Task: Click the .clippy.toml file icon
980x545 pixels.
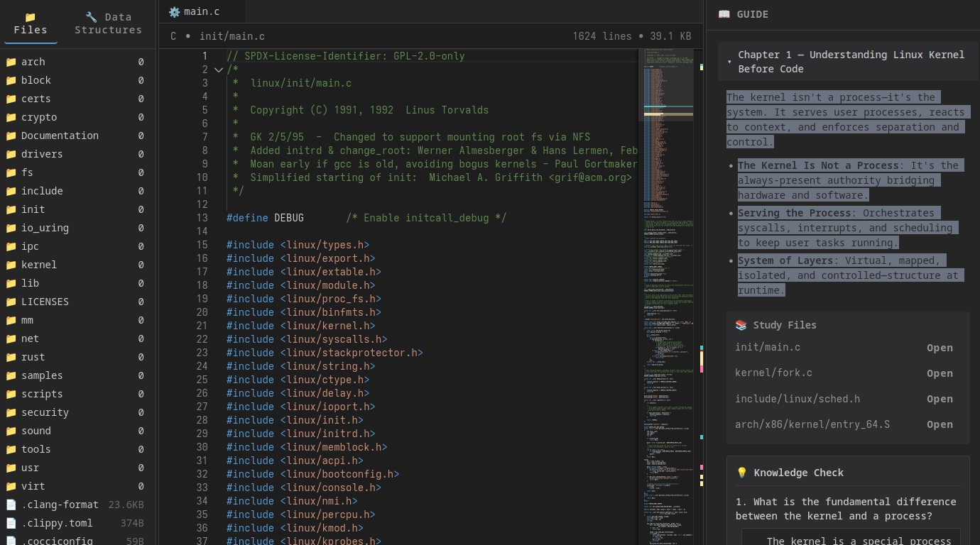Action: (x=11, y=523)
